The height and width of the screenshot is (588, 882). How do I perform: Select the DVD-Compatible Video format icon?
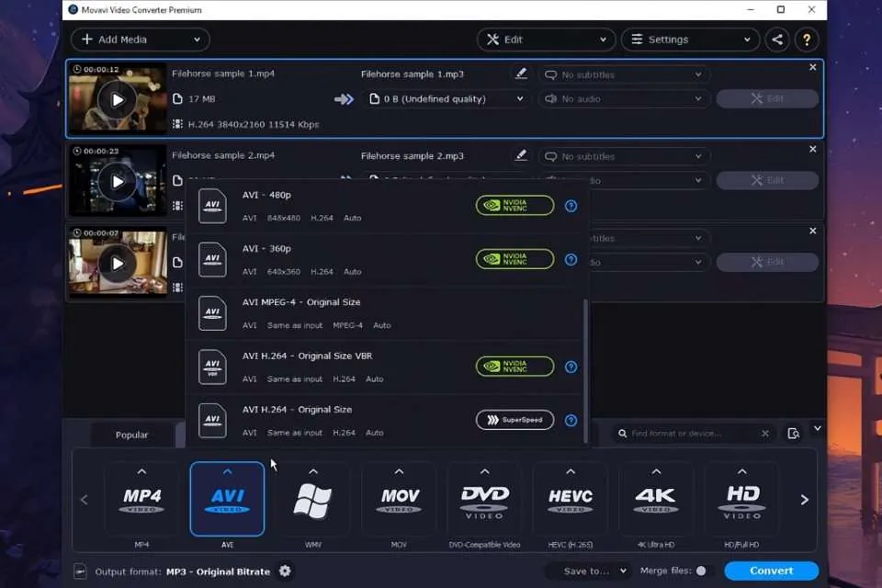tap(484, 499)
